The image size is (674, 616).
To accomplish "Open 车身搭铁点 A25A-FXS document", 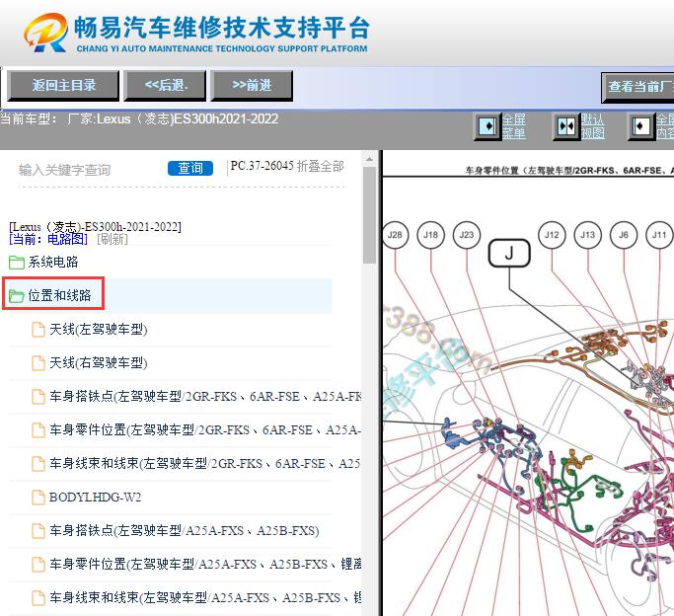I will [x=184, y=531].
